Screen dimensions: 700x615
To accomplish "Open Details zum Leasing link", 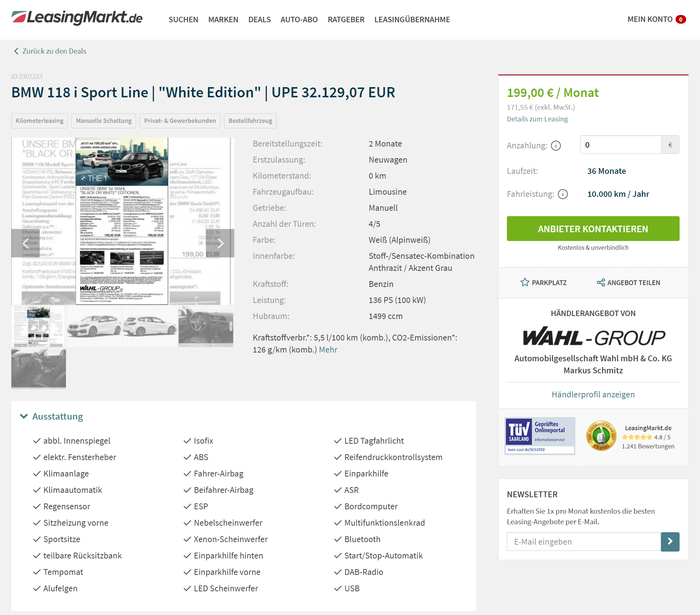I will [x=537, y=119].
